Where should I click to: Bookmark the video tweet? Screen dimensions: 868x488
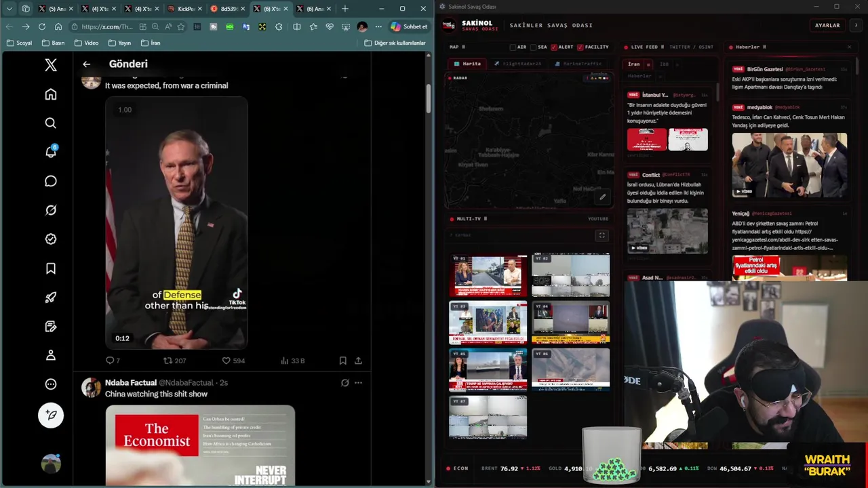[342, 361]
